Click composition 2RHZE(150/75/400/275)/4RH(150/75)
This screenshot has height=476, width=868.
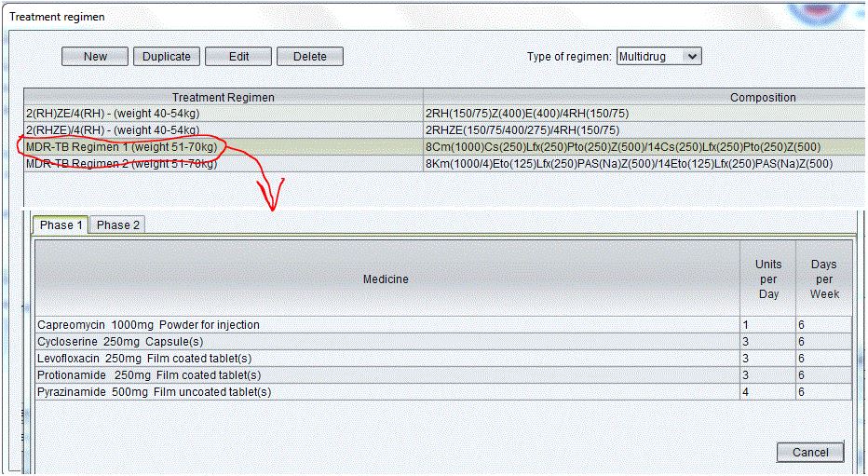[644, 130]
